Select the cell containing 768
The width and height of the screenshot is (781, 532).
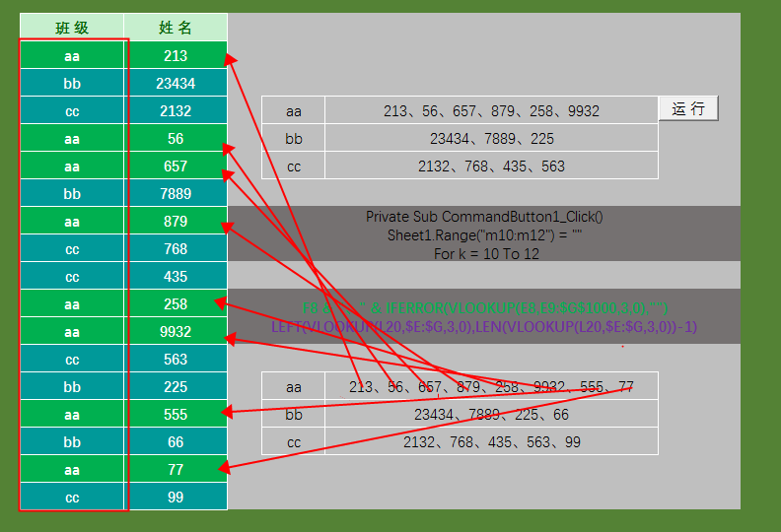pyautogui.click(x=176, y=249)
